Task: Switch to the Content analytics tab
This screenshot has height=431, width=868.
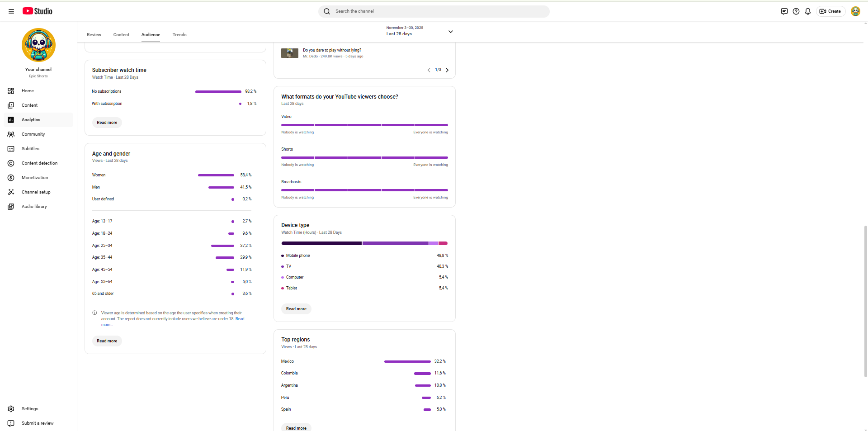Action: (121, 35)
